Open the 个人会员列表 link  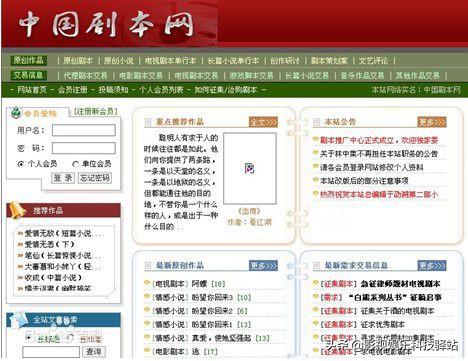[161, 89]
